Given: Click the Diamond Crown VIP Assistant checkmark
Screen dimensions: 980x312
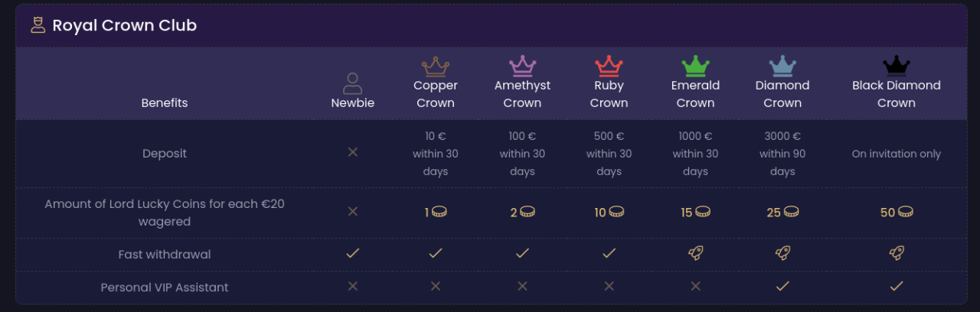Looking at the screenshot, I should [x=782, y=286].
